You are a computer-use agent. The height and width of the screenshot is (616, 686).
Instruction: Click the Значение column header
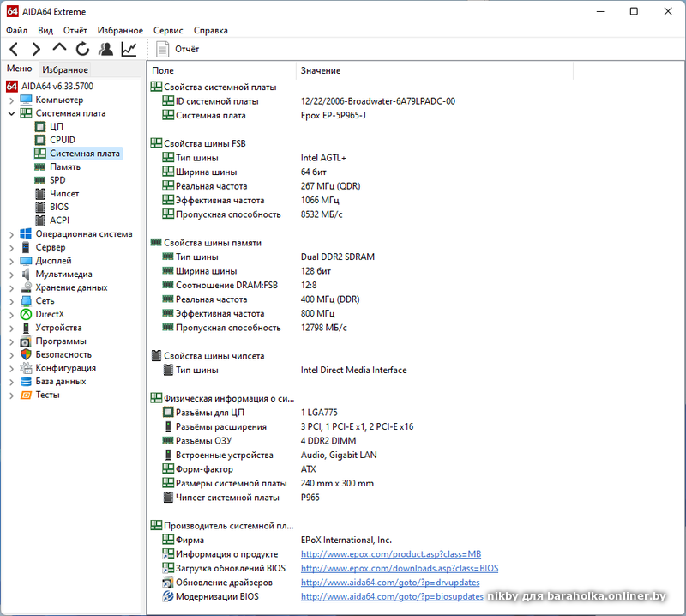[435, 70]
